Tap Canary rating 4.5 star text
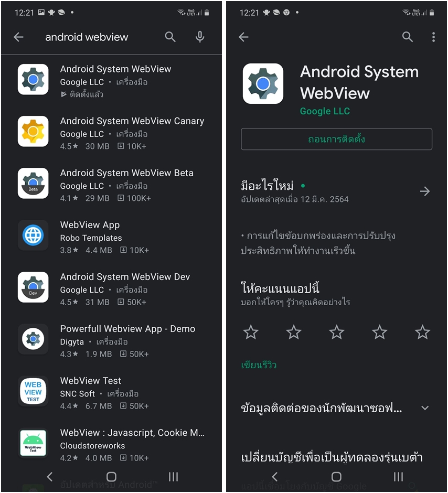This screenshot has width=448, height=493. [x=69, y=146]
